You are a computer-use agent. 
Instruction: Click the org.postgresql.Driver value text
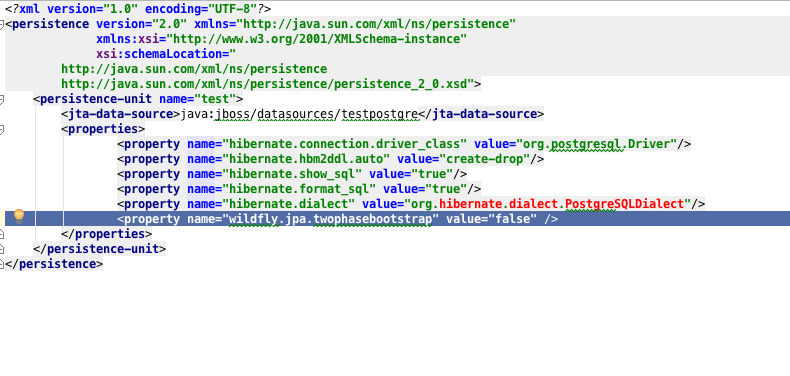click(x=596, y=144)
